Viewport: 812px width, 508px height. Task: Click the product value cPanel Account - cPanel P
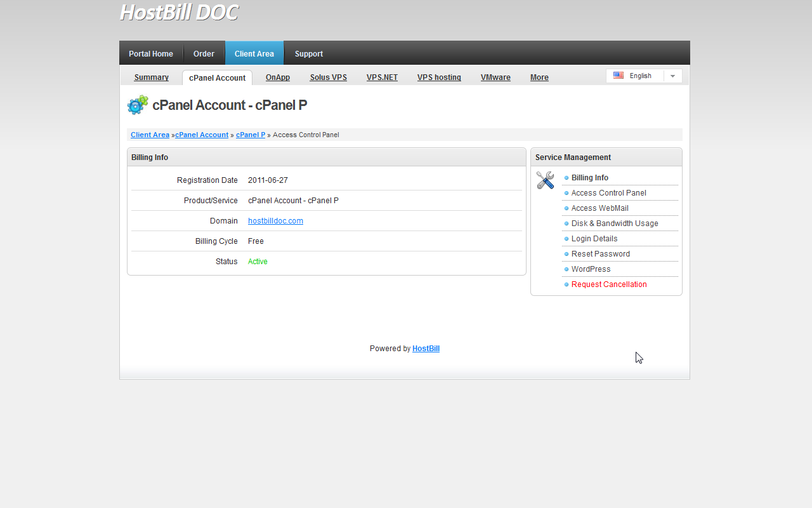click(293, 201)
